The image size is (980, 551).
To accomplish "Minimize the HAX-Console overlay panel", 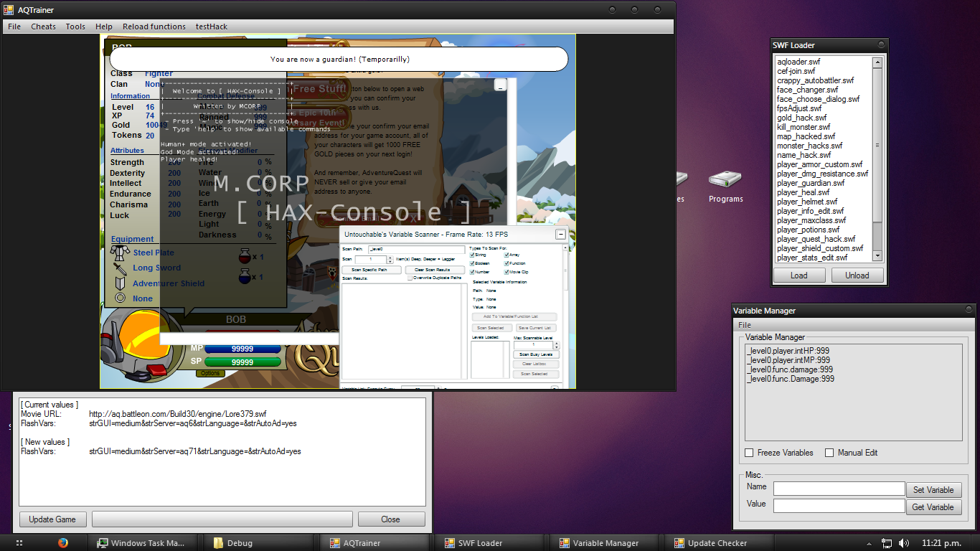I will coord(501,85).
